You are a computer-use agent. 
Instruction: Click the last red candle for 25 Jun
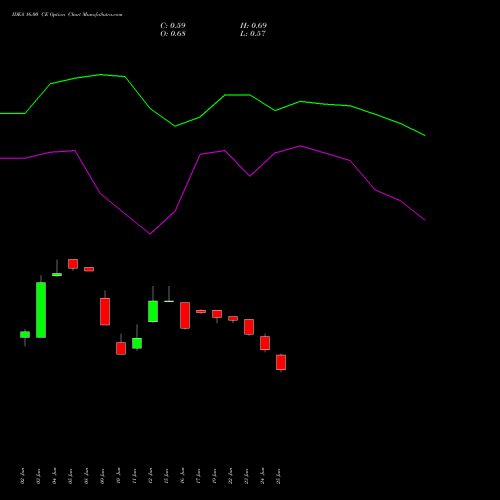(x=281, y=362)
